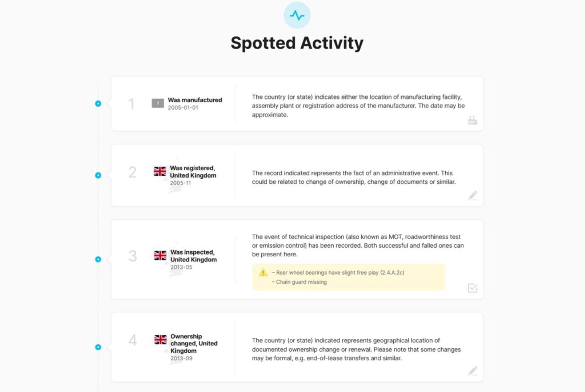Viewport: 585px width, 392px height.
Task: Click the activity monitor pulse icon
Action: pos(297,16)
